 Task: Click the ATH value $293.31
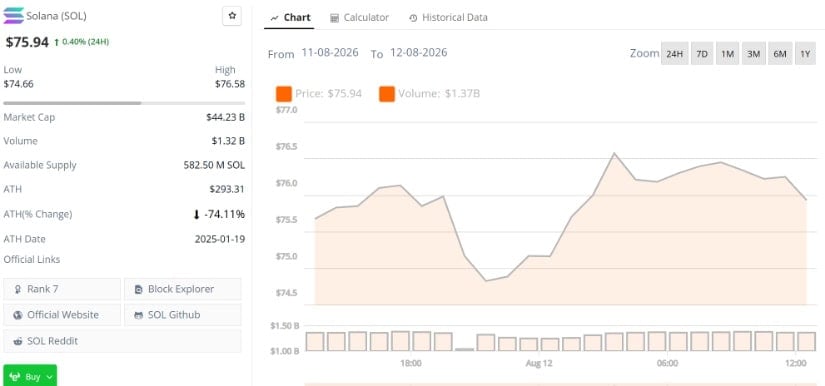click(x=227, y=189)
